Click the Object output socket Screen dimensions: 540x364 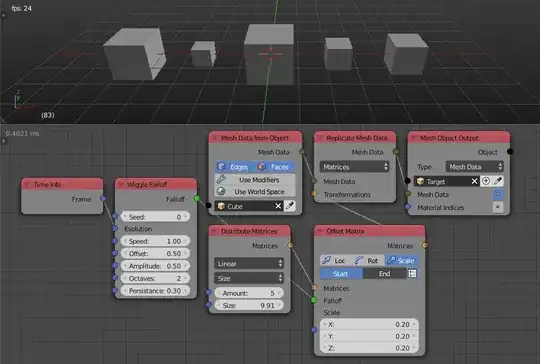[x=510, y=152]
